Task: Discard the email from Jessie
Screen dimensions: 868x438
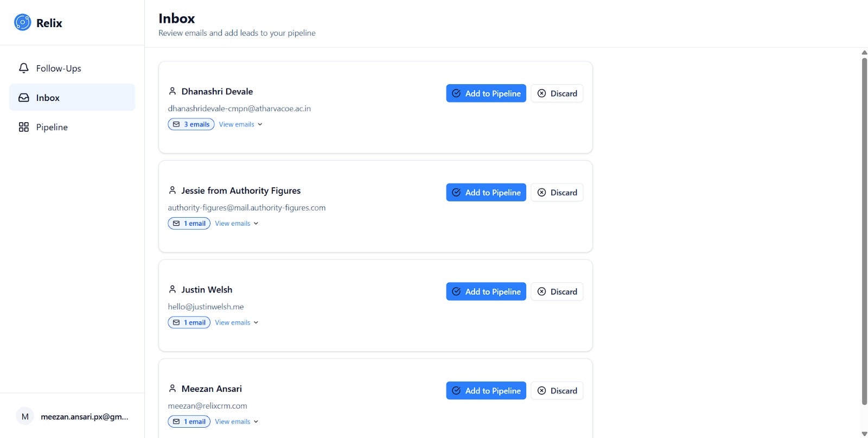Action: [x=557, y=192]
